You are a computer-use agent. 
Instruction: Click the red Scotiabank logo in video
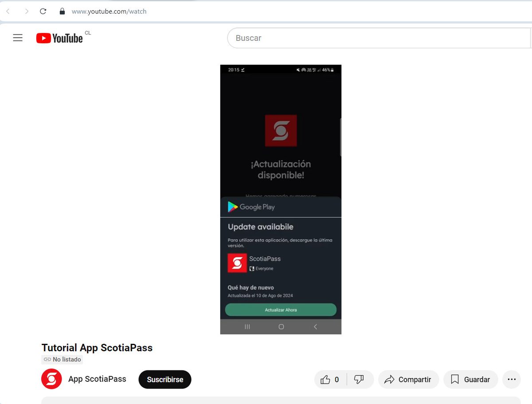coord(281,131)
